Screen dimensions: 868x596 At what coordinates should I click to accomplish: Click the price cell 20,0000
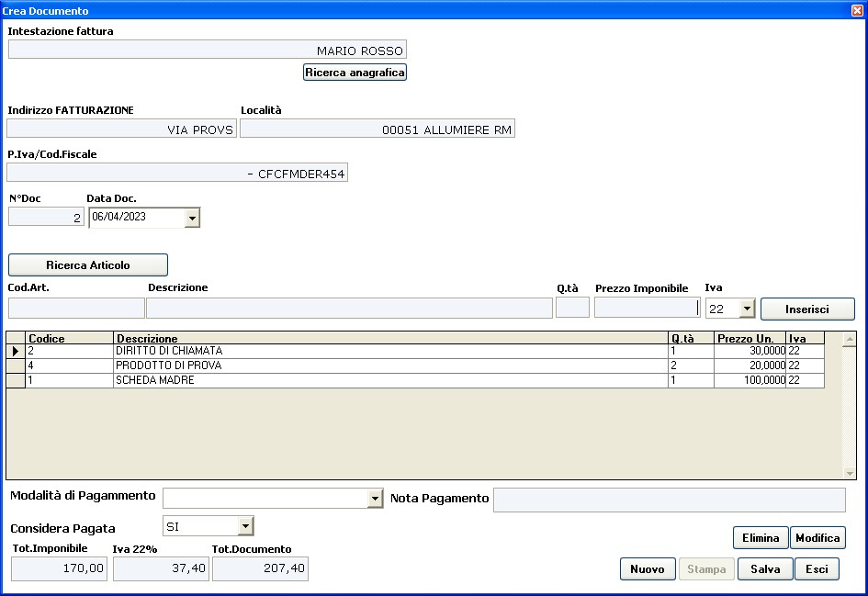pyautogui.click(x=750, y=365)
